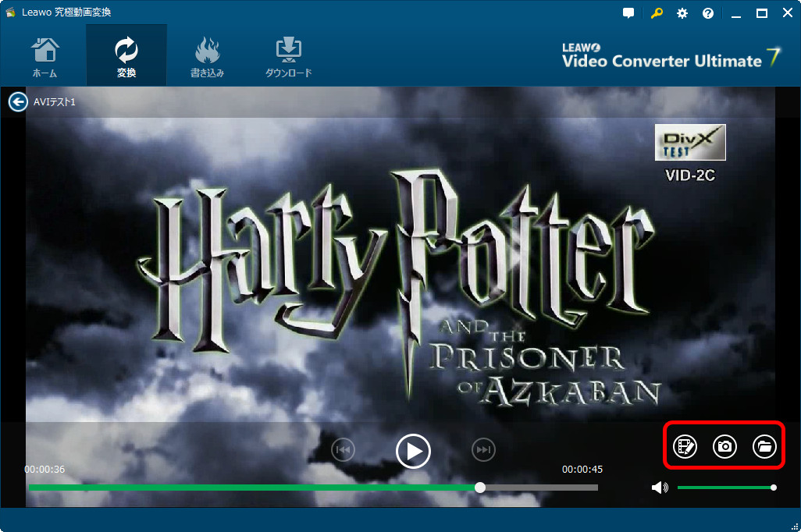Open settings with the gear icon

click(682, 13)
